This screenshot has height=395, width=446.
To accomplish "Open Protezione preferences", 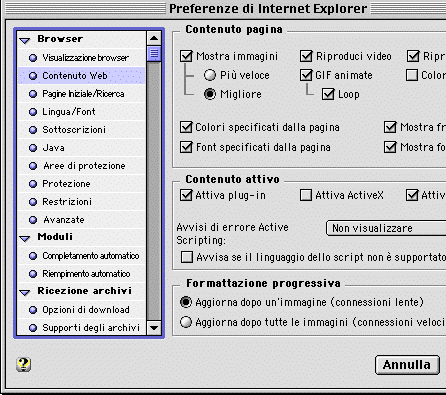I will (x=82, y=184).
